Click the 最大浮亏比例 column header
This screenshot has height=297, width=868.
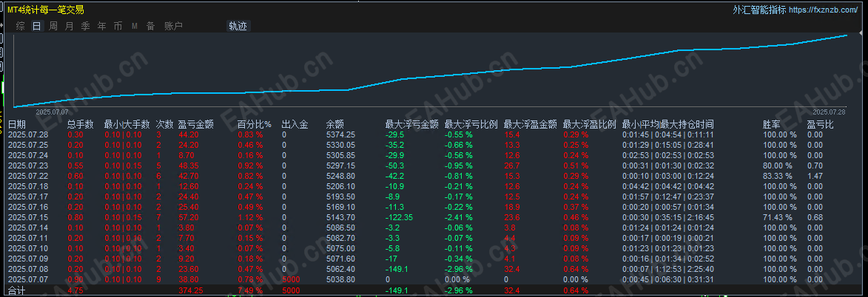471,124
